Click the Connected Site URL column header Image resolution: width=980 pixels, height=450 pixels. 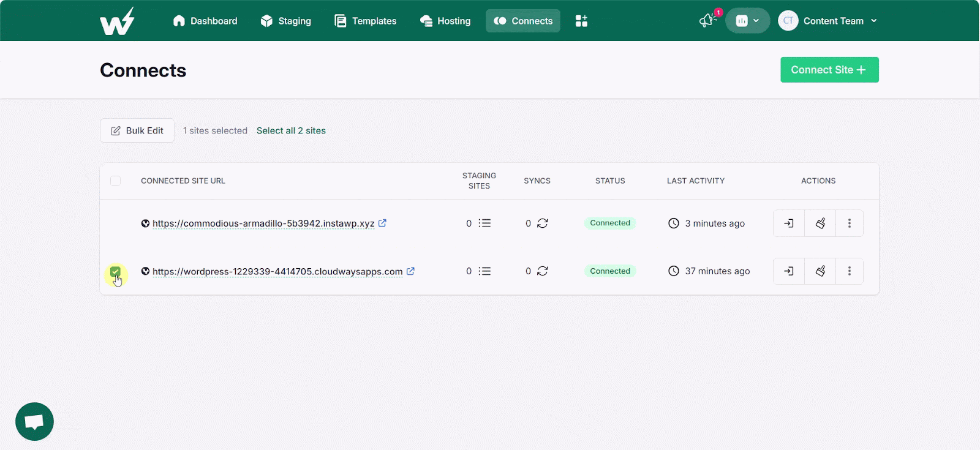click(183, 181)
